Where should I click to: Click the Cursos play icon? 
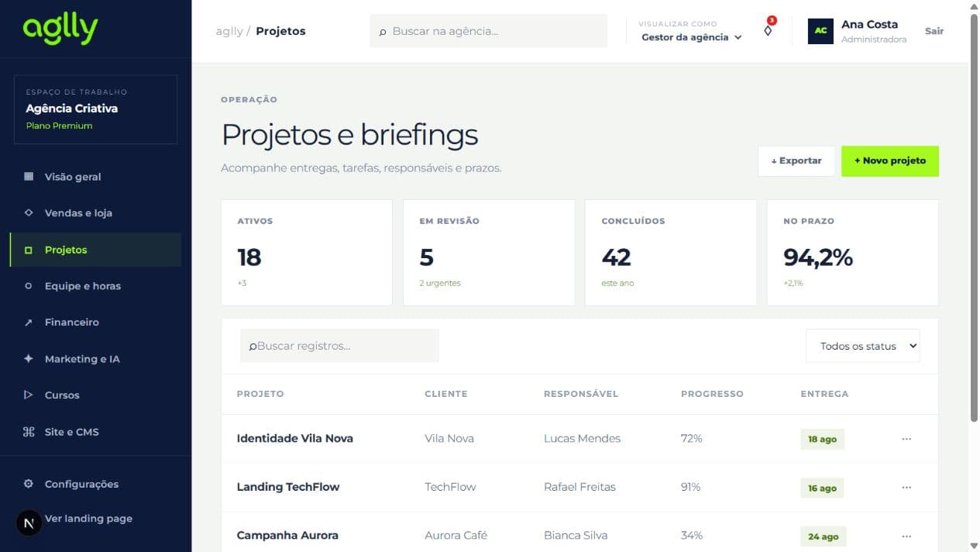point(29,395)
